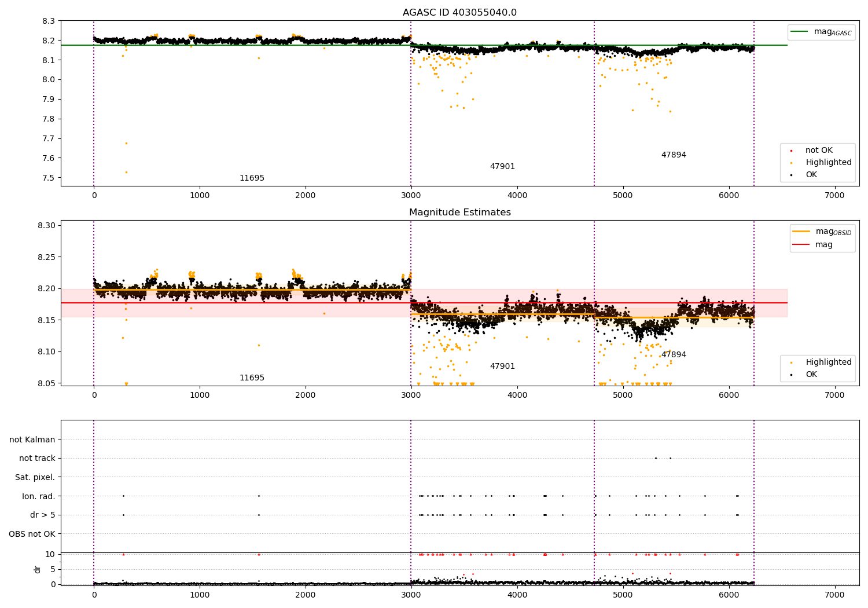Viewport: 868px width, 608px height.
Task: Click the '2000' x-tick under the middle panel
Action: (x=306, y=395)
